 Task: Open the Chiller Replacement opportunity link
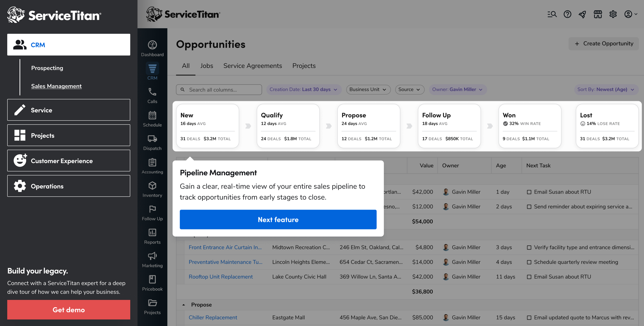[x=213, y=317]
